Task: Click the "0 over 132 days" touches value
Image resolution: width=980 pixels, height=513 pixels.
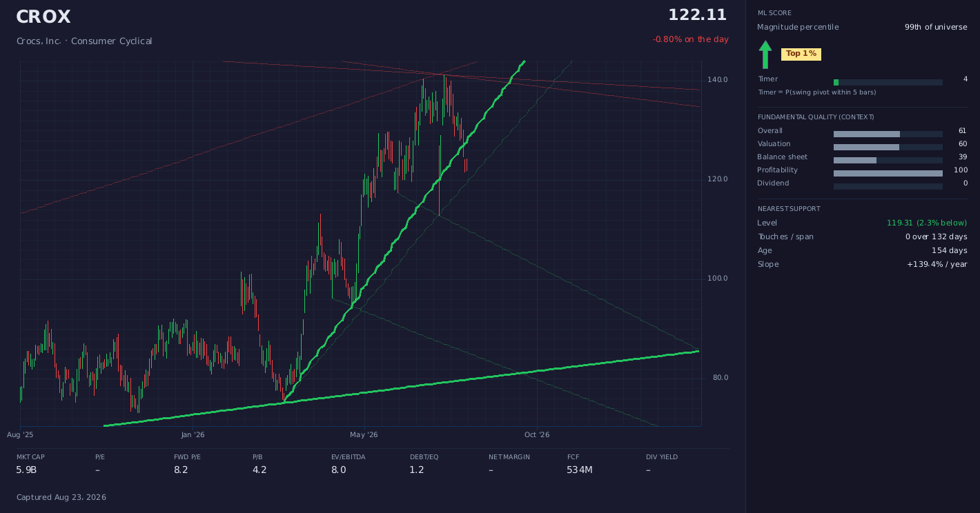Action: [937, 237]
